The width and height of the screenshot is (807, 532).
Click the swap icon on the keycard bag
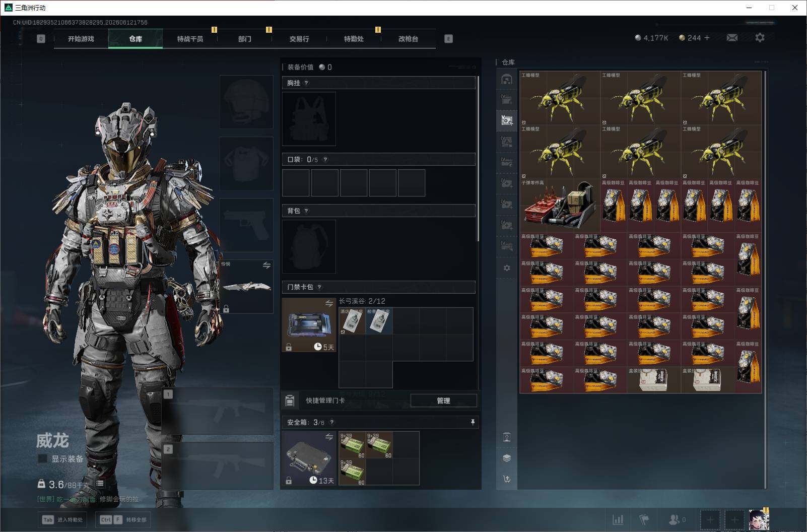tap(329, 303)
